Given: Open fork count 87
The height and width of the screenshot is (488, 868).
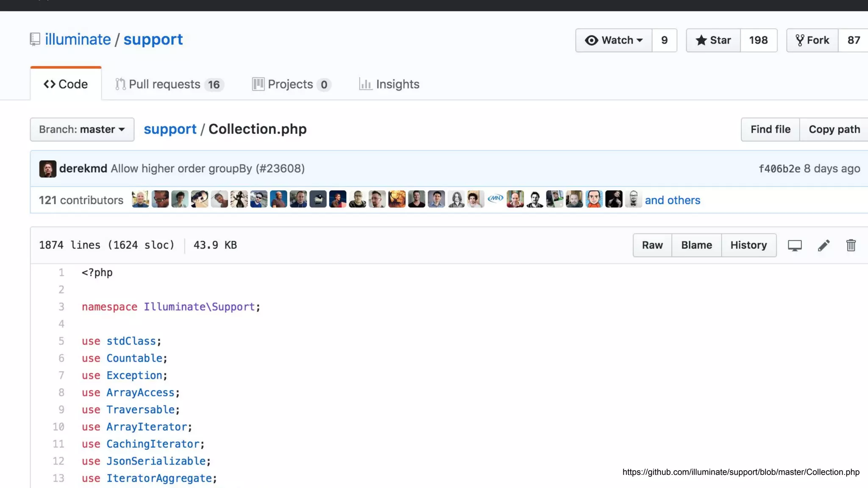Looking at the screenshot, I should [854, 40].
